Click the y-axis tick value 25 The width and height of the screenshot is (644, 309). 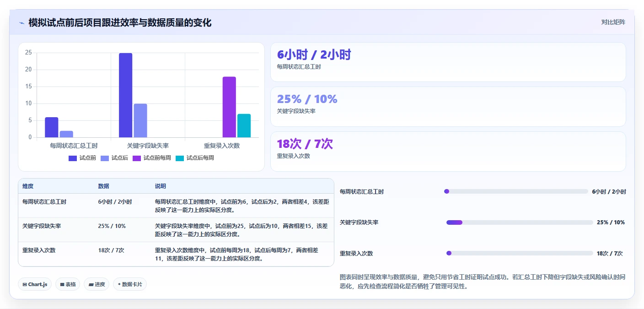(x=28, y=53)
